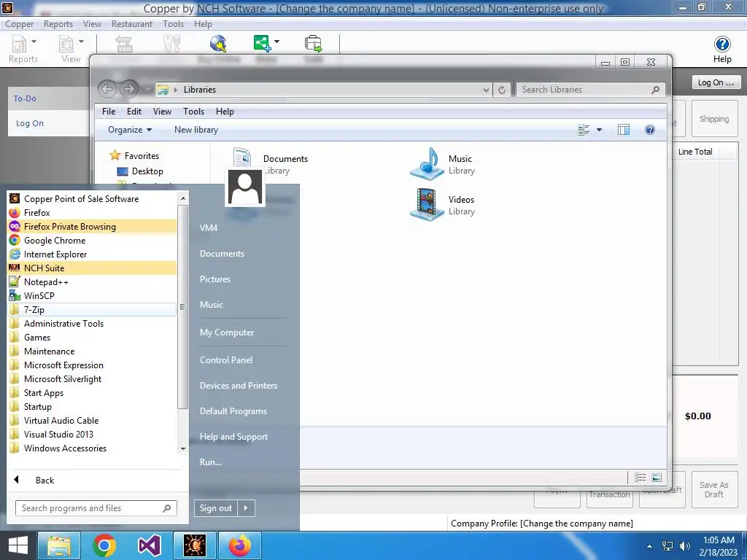Switch to large icons view in status bar
The image size is (747, 560).
coord(657,477)
